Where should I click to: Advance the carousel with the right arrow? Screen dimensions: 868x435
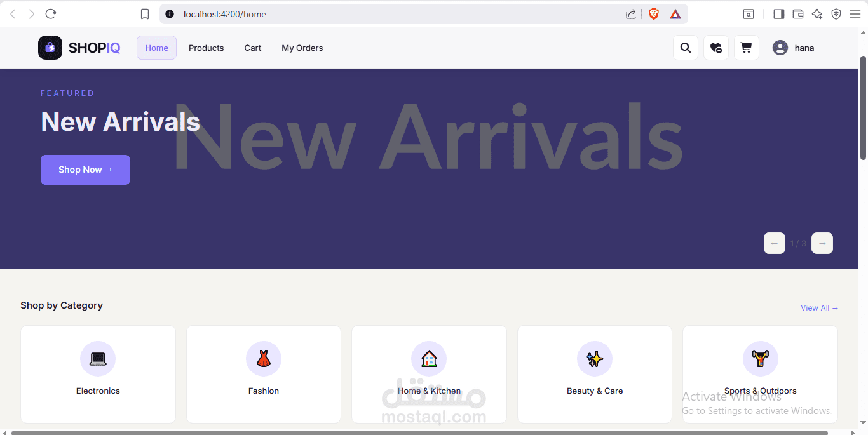click(x=822, y=243)
